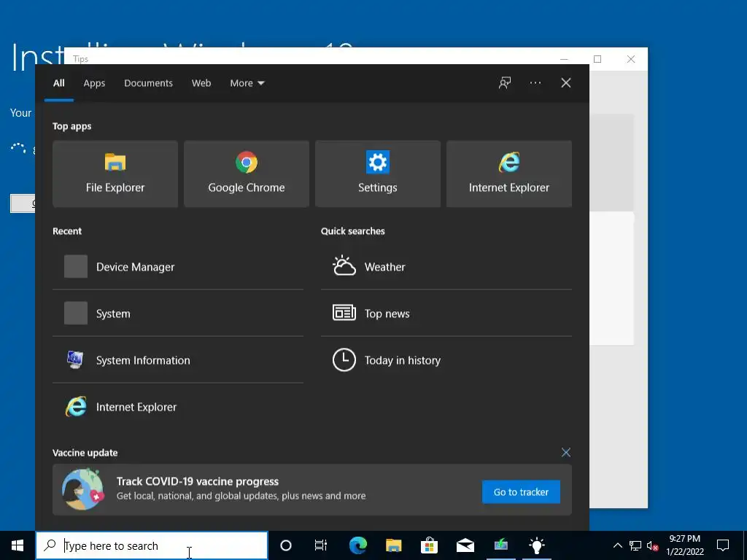The height and width of the screenshot is (560, 747).
Task: Open Microsoft Store from taskbar
Action: click(429, 545)
